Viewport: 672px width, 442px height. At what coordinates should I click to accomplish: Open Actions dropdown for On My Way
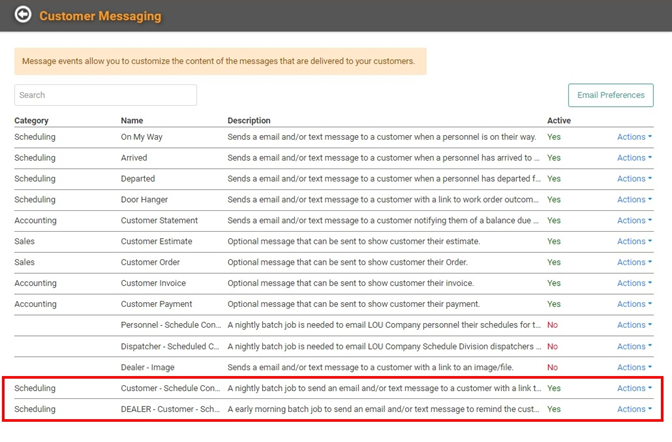click(x=634, y=137)
